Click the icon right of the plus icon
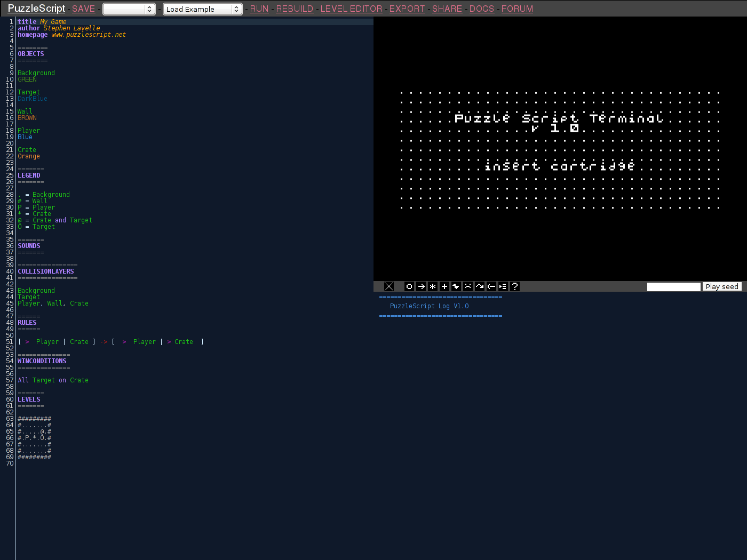This screenshot has height=560, width=747. [456, 286]
